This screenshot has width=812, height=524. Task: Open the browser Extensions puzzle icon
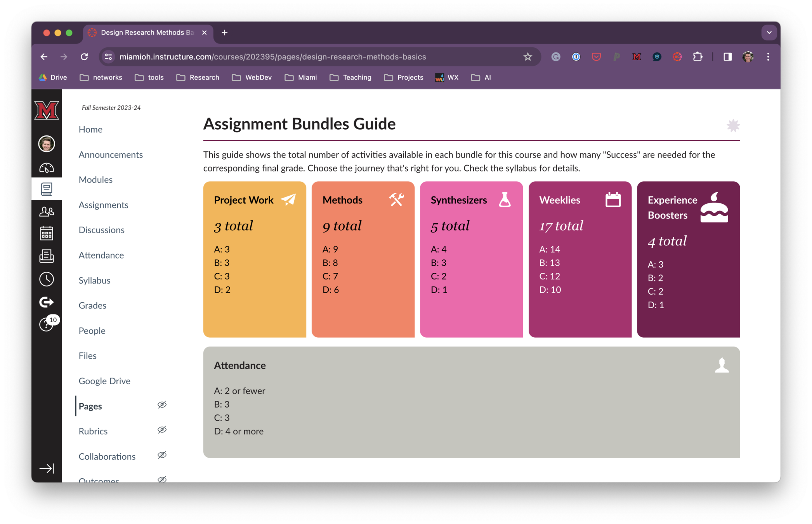tap(697, 57)
